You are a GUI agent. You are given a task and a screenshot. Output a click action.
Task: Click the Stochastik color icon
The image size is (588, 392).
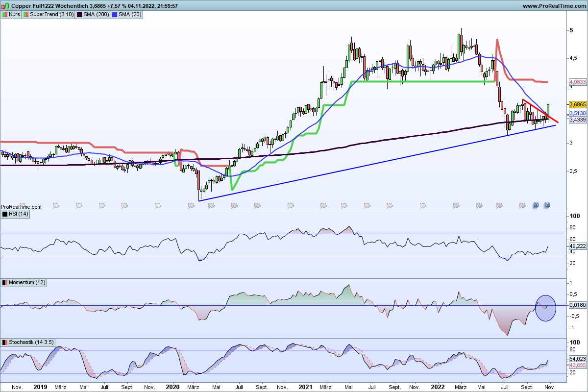click(x=5, y=342)
